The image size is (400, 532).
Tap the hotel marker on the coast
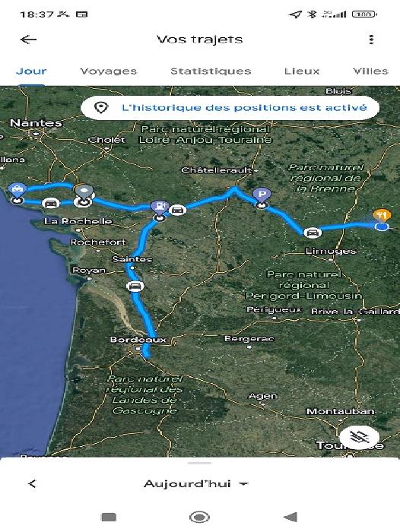[17, 189]
